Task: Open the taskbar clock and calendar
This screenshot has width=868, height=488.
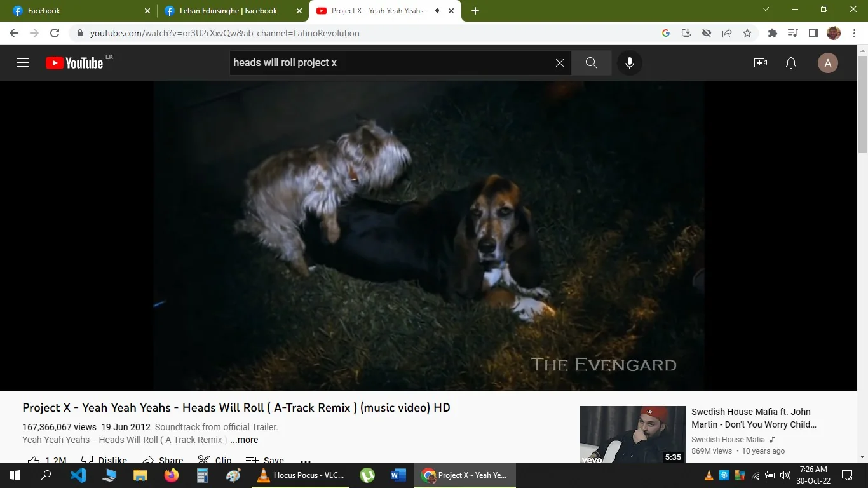Action: [x=814, y=475]
